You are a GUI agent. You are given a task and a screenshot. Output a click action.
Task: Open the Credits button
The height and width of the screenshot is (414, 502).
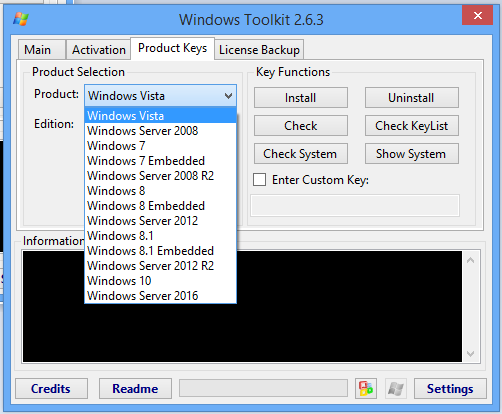click(x=51, y=388)
